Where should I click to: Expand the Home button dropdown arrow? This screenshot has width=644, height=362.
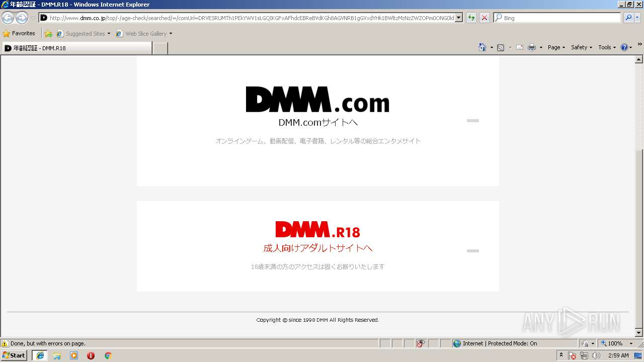pos(492,47)
